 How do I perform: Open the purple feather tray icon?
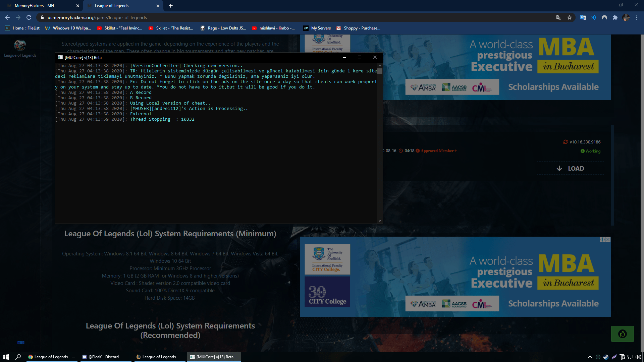(614, 357)
